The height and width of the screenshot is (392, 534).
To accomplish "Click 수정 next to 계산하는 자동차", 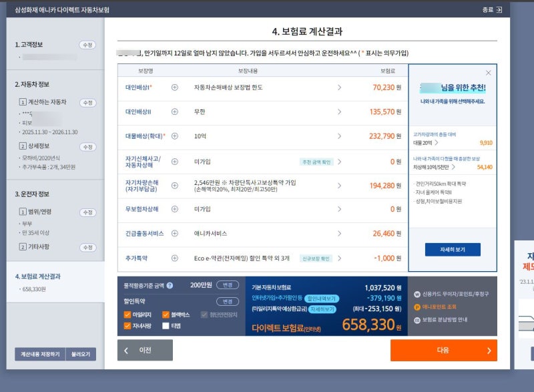I will pyautogui.click(x=88, y=103).
